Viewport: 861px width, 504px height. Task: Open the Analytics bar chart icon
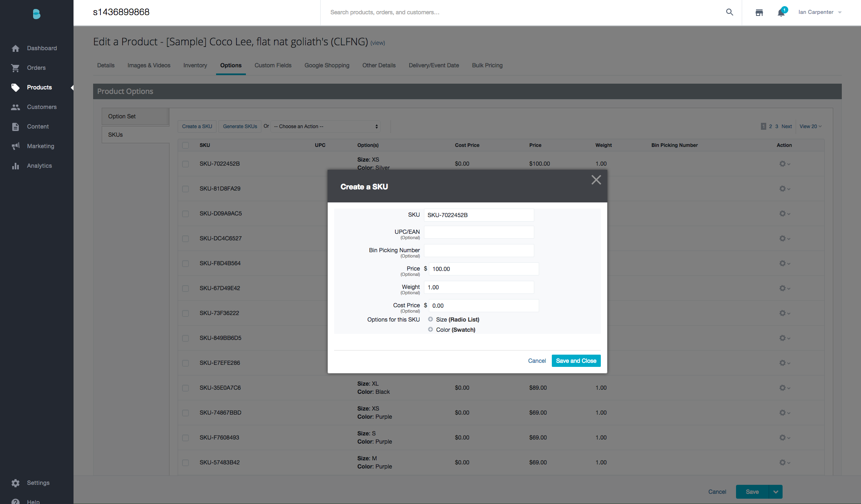(x=16, y=166)
